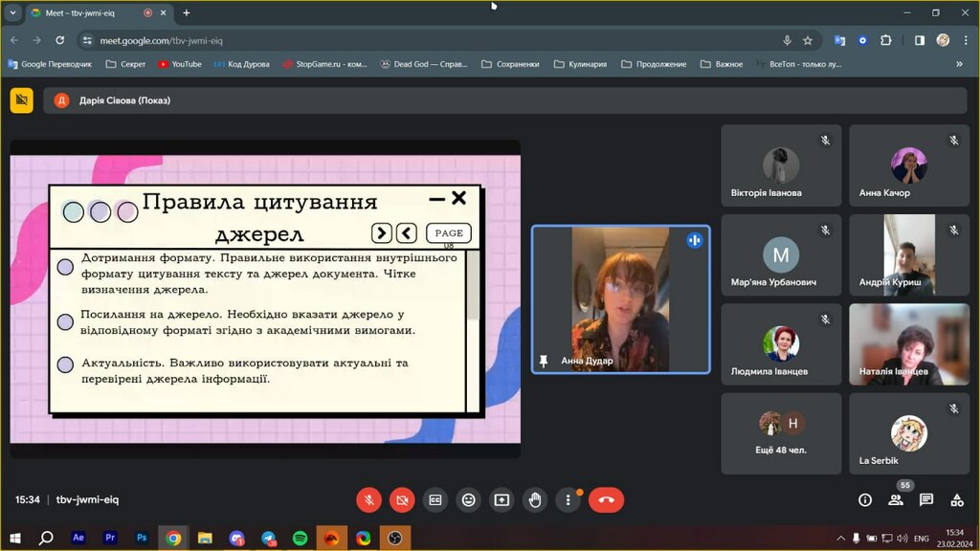
Task: Expand the tab search dropdown arrow
Action: tap(12, 12)
